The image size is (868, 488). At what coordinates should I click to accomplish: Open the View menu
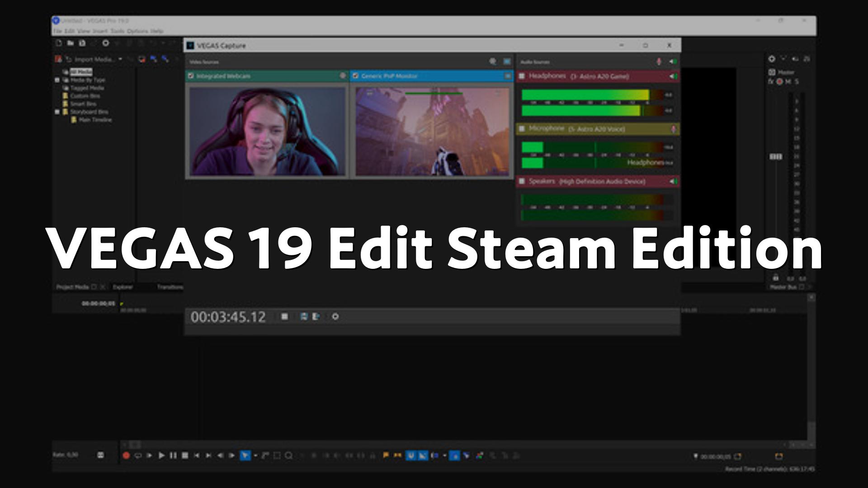coord(84,31)
